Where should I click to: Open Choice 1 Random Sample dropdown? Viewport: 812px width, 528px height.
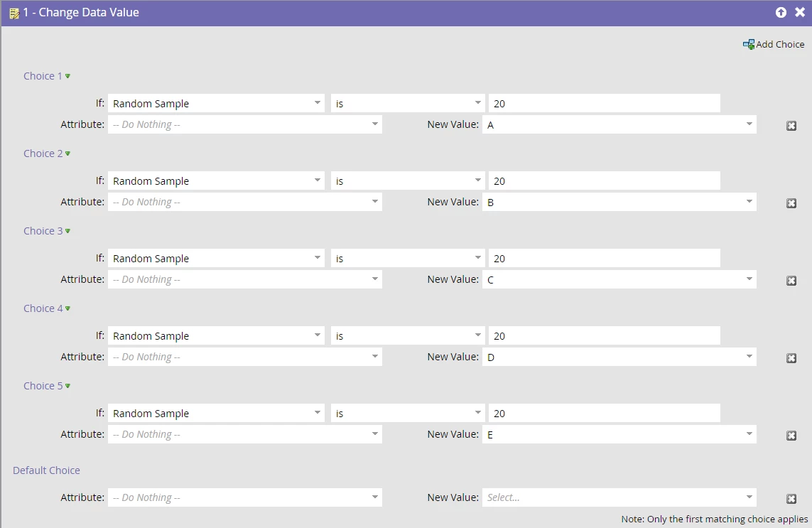click(216, 103)
